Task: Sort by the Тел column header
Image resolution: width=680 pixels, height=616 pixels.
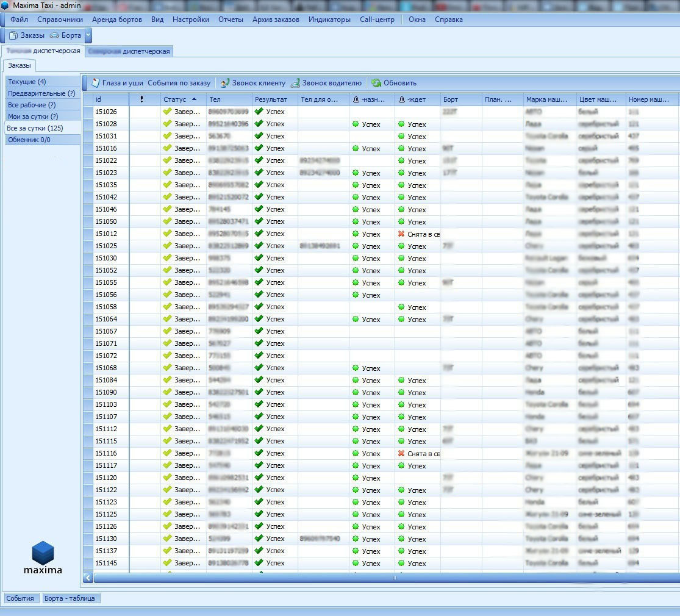Action: coord(229,99)
